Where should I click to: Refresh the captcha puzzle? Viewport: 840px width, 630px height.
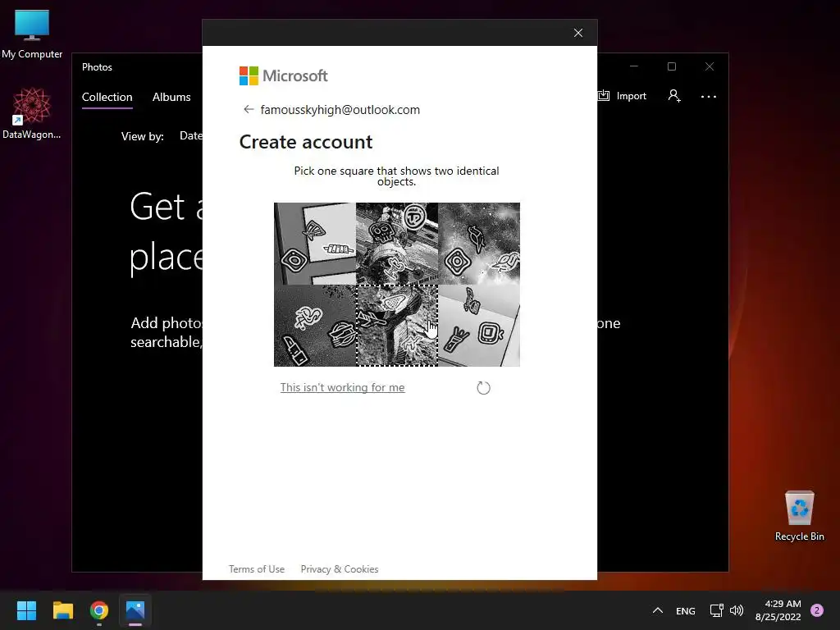click(x=483, y=388)
